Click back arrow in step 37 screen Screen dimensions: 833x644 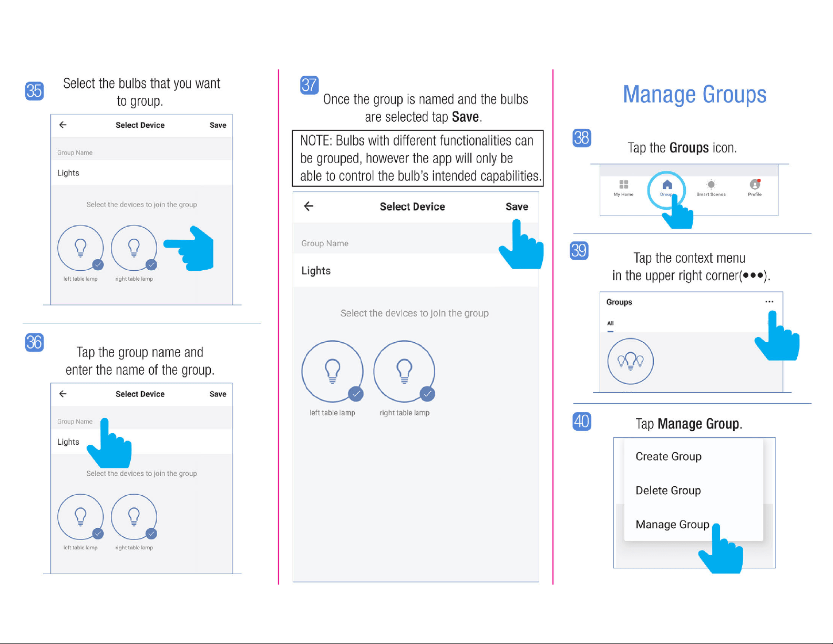[309, 206]
